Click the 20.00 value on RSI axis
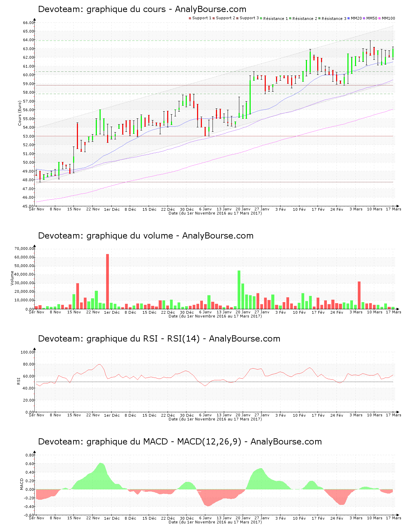 [28, 400]
